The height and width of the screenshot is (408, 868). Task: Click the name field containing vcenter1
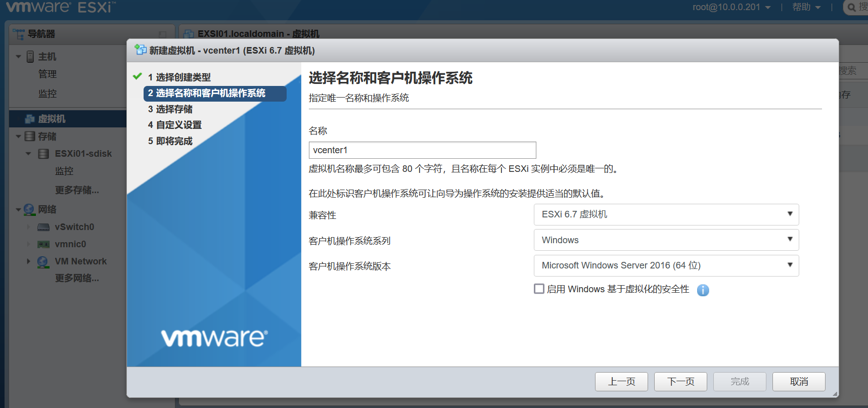422,150
